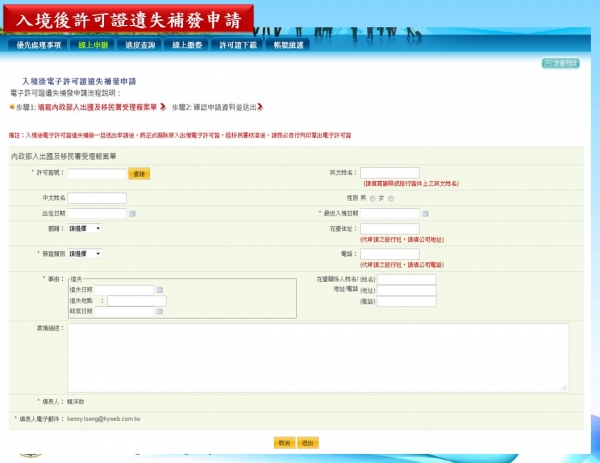Go to the 線上繳費 tab

coord(187,45)
